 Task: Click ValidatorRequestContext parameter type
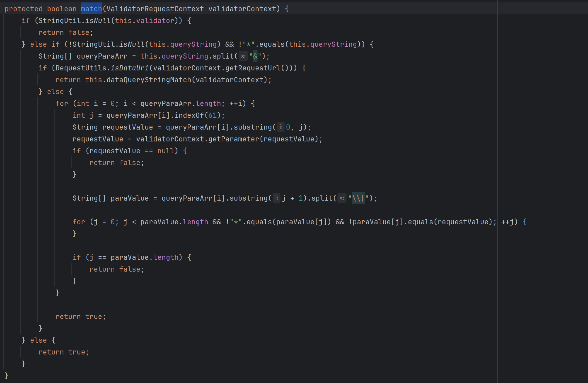pos(155,9)
